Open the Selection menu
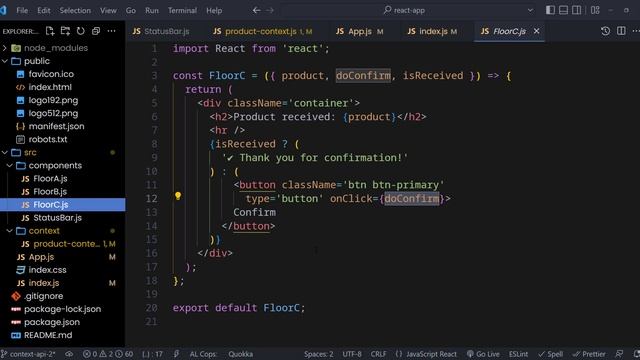 (75, 11)
